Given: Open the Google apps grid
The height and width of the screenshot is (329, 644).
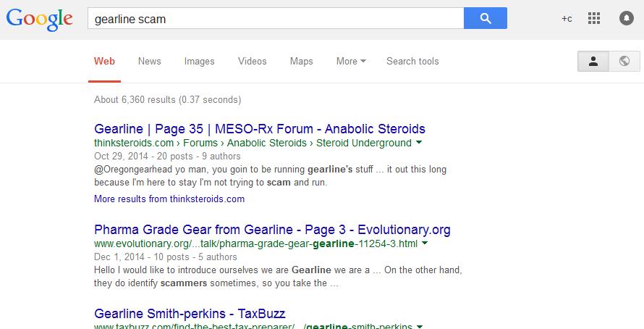Looking at the screenshot, I should [594, 19].
